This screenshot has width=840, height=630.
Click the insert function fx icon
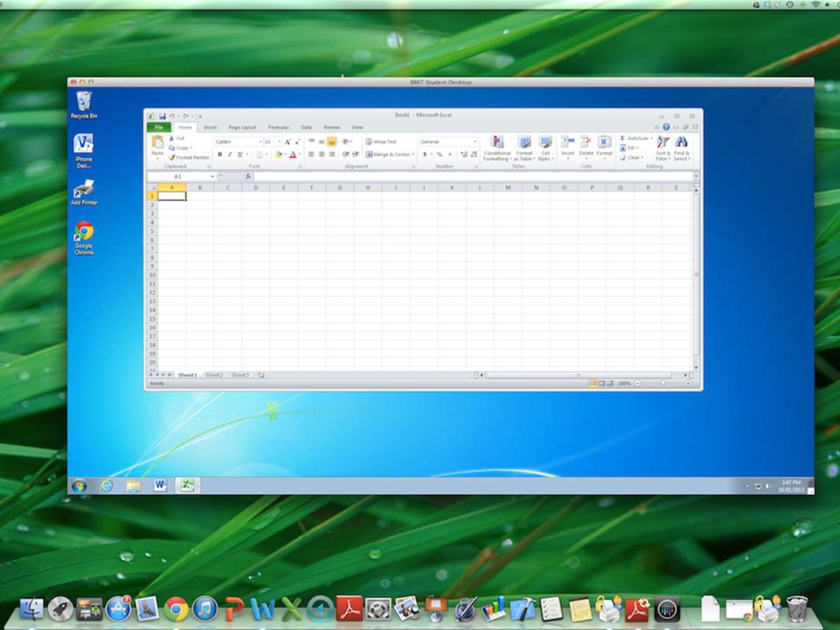(x=248, y=176)
